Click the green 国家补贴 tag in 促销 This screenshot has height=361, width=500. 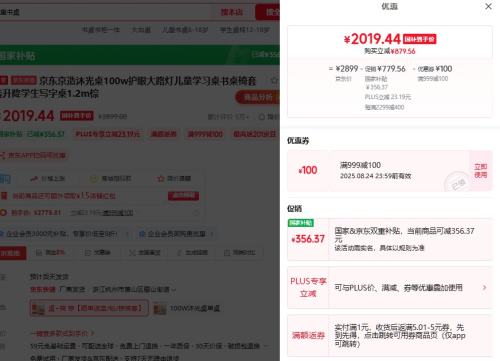coord(301,222)
